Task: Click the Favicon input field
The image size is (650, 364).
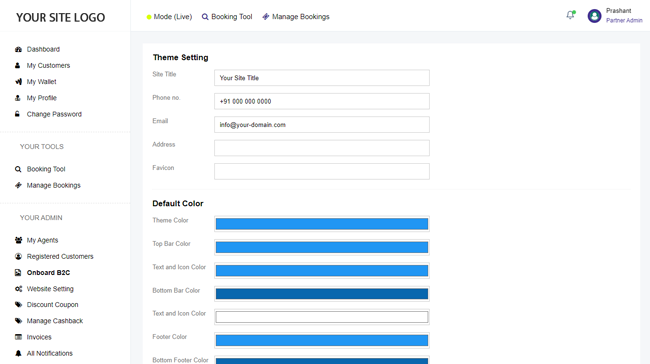Action: [x=322, y=171]
